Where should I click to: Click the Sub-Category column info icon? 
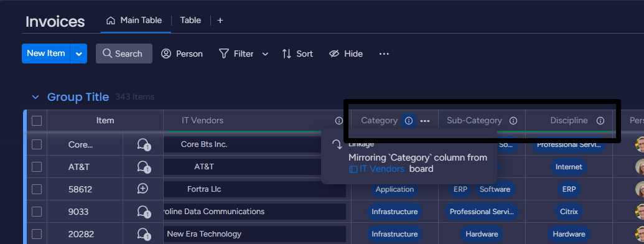[513, 121]
